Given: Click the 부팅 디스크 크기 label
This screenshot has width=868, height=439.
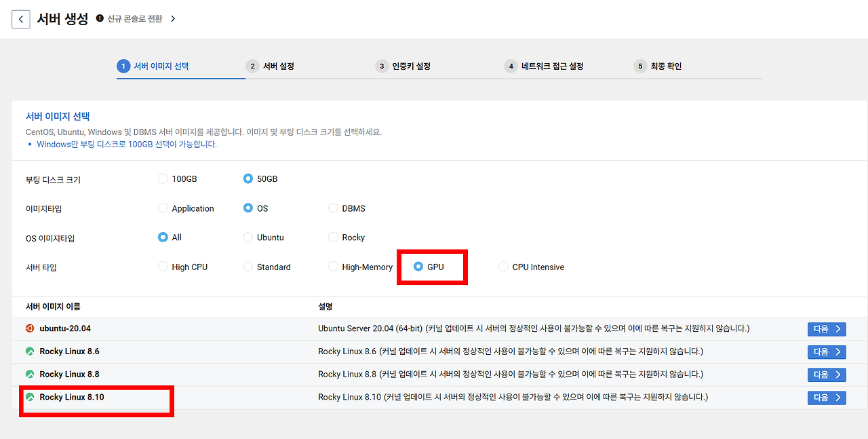Looking at the screenshot, I should tap(53, 180).
